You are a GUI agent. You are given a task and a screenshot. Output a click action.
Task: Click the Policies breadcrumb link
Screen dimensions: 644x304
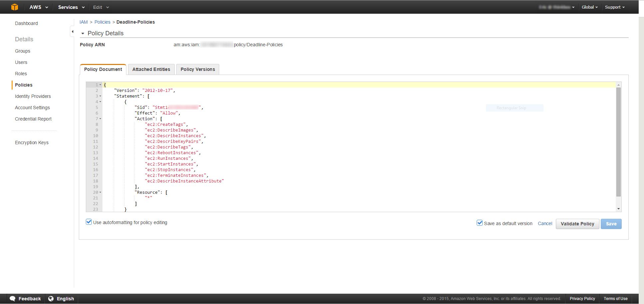coord(102,22)
